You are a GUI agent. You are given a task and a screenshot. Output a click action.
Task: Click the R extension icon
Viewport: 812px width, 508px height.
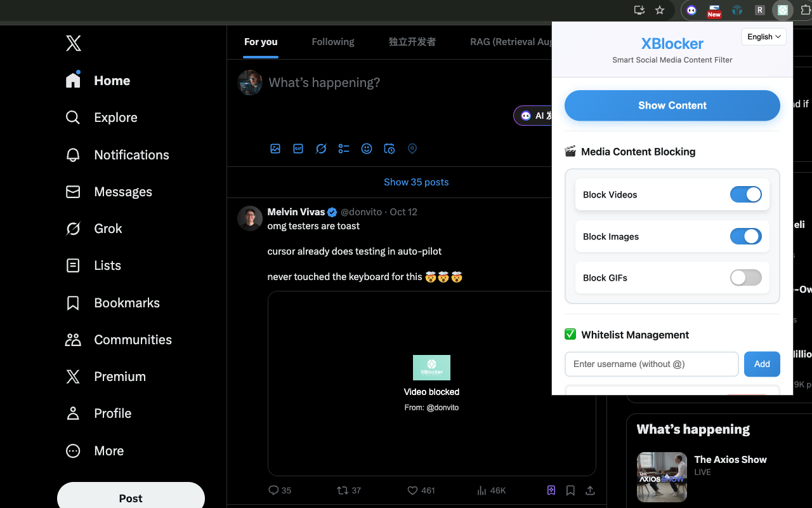pyautogui.click(x=760, y=10)
